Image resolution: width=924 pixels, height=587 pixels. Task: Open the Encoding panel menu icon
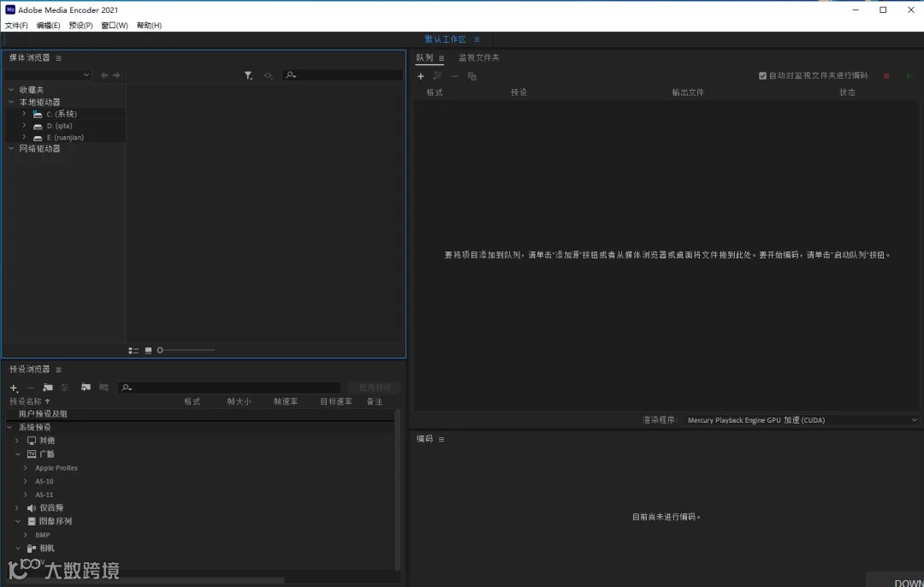pos(441,439)
